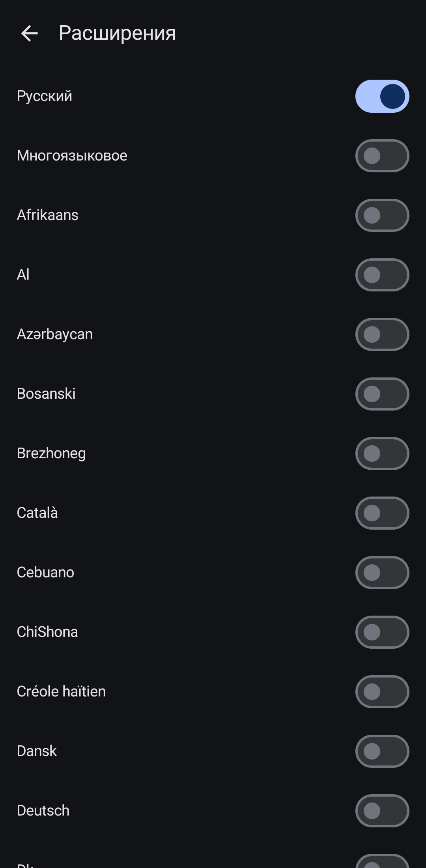Tap the Cebuano row label

pos(45,573)
